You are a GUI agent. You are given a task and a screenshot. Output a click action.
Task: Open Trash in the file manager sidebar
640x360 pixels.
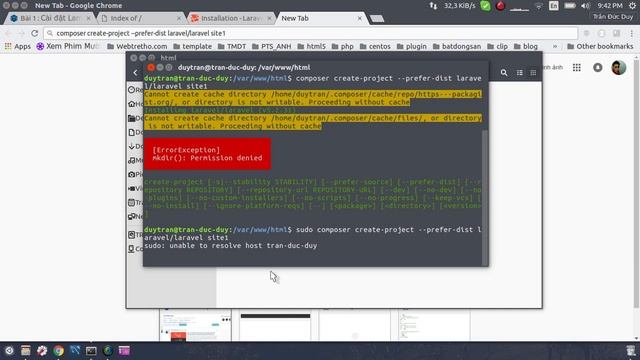click(135, 202)
